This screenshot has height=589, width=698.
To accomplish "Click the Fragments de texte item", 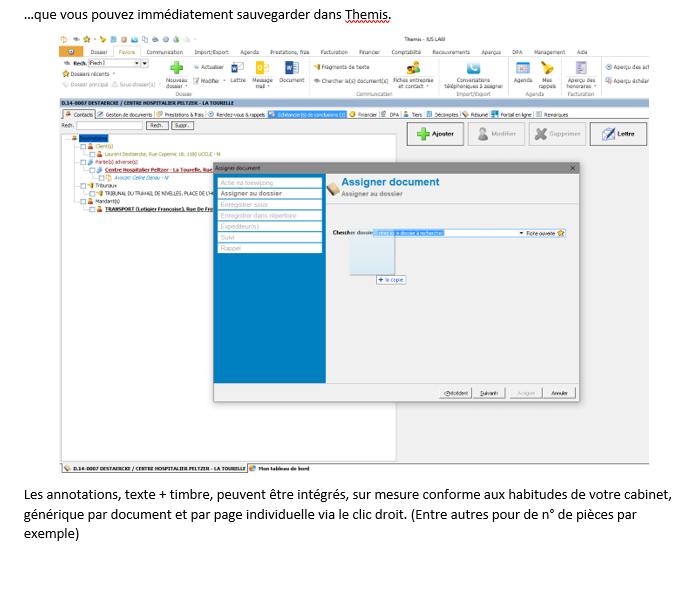I will [x=341, y=67].
